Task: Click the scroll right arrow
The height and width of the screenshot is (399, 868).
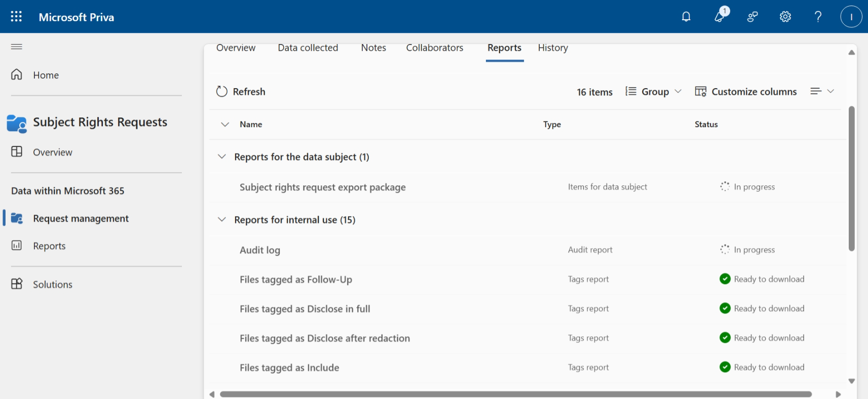Action: pos(838,394)
